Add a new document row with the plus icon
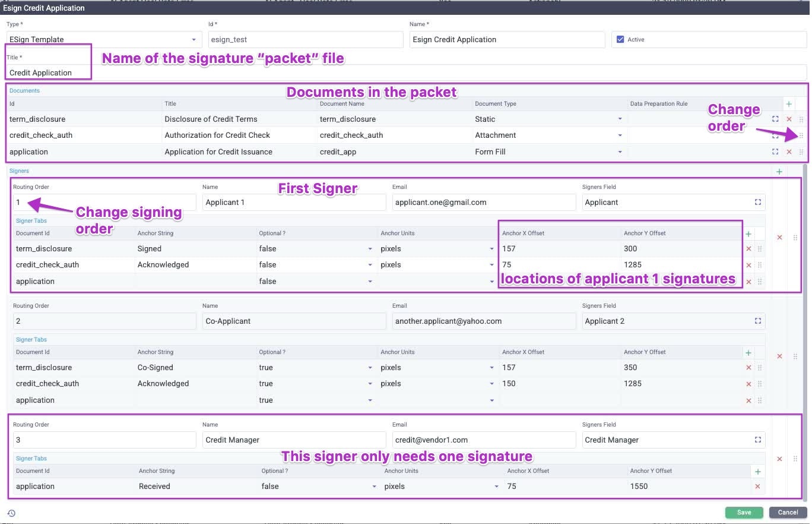The image size is (812, 524). pos(789,104)
